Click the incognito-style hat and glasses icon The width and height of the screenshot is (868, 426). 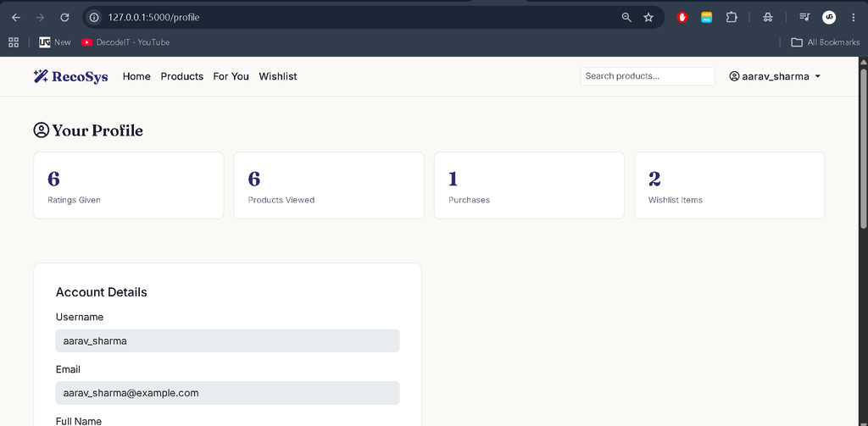(x=768, y=18)
